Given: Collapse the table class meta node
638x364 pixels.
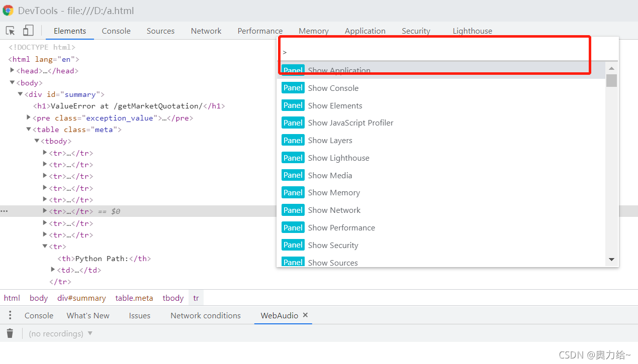Looking at the screenshot, I should [29, 129].
